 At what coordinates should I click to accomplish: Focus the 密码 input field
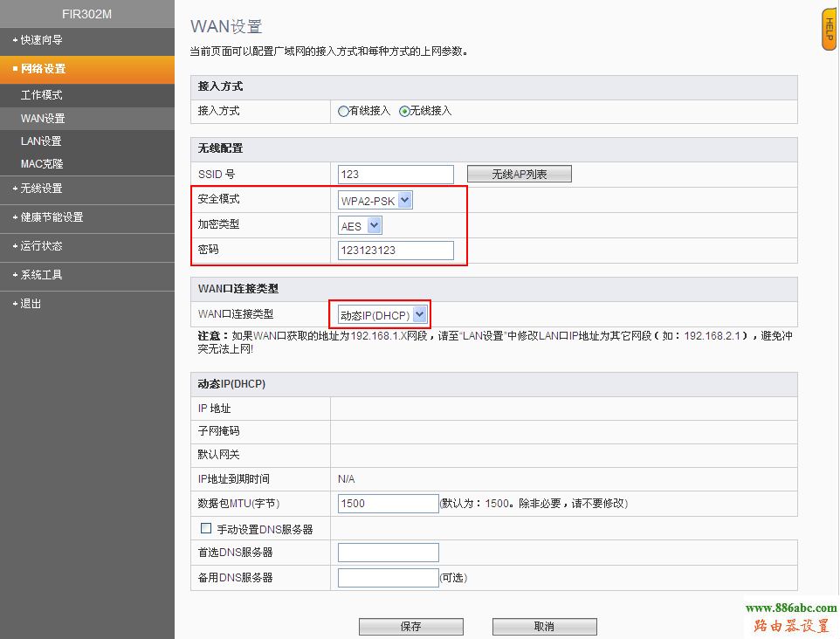click(396, 251)
